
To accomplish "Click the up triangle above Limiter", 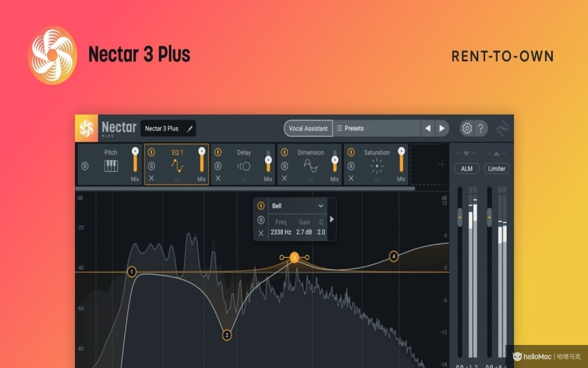I will point(496,154).
